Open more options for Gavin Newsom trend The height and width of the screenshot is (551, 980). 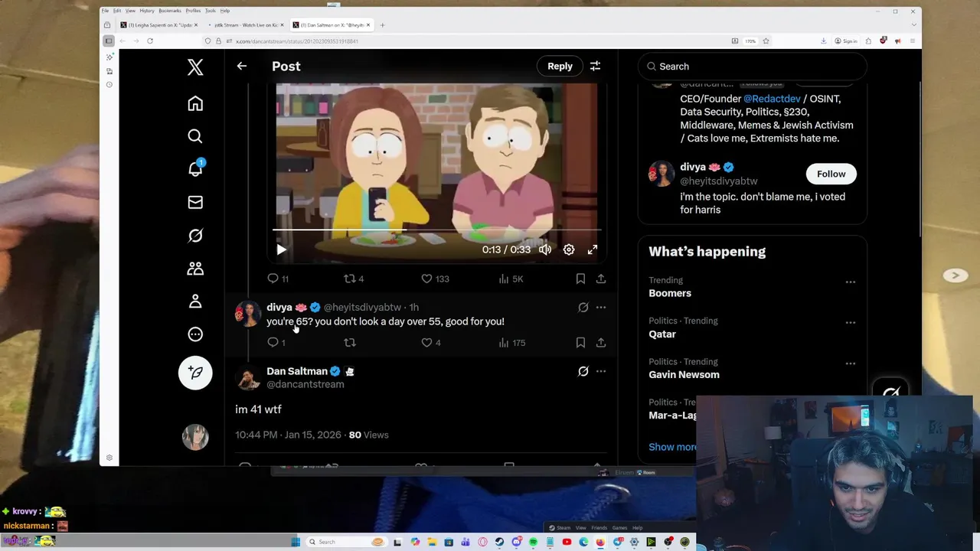pyautogui.click(x=850, y=363)
